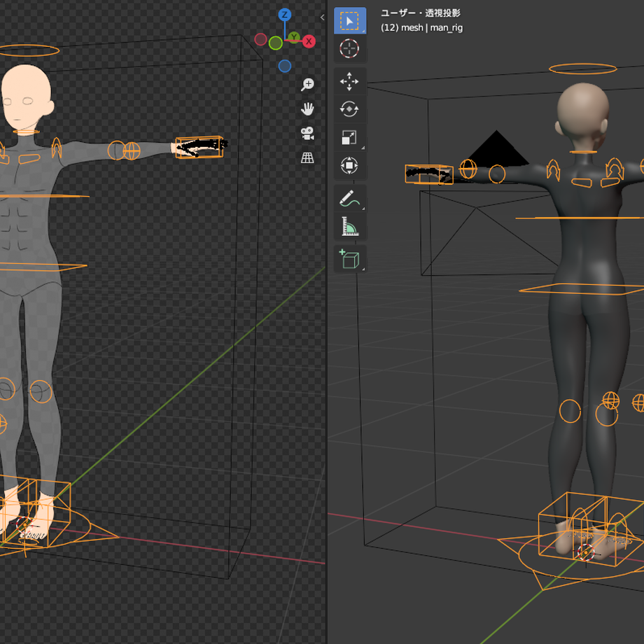
Task: Select the Scale tool
Action: coord(350,137)
